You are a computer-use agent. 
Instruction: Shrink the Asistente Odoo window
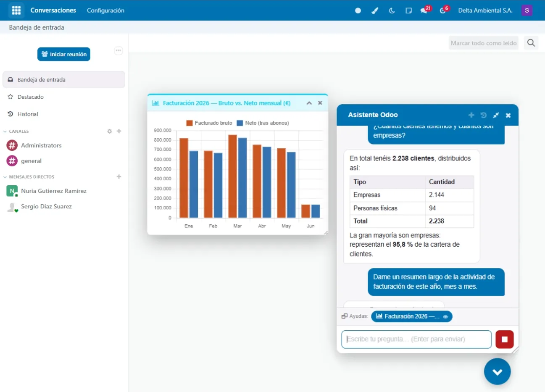(x=496, y=115)
